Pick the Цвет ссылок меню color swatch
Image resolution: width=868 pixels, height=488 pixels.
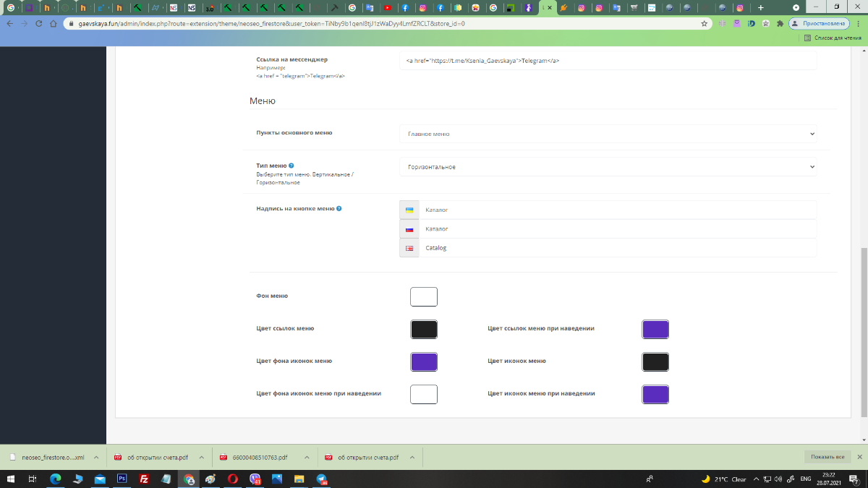pos(424,330)
